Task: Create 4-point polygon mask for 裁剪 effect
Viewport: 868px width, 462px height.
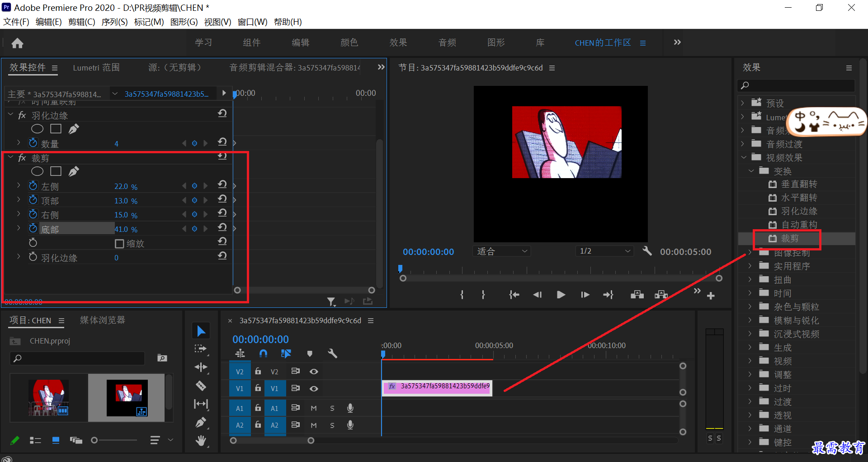Action: (56, 171)
